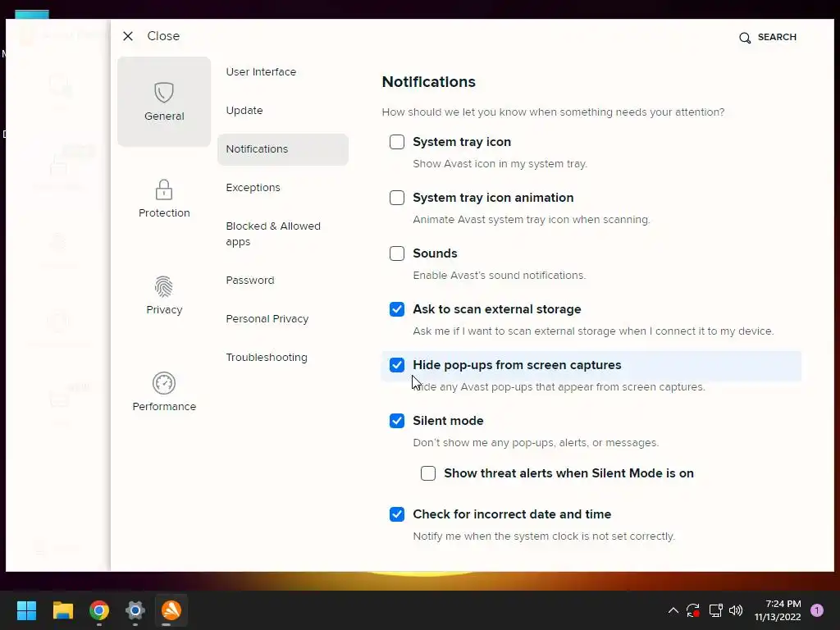Open Personal Privacy settings page
This screenshot has height=630, width=840.
(x=267, y=319)
